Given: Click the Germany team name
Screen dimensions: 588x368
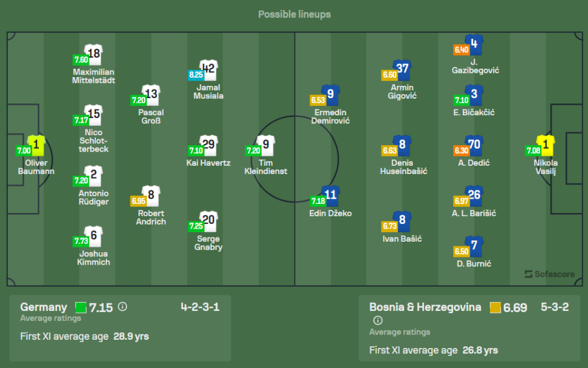Looking at the screenshot, I should tap(44, 307).
